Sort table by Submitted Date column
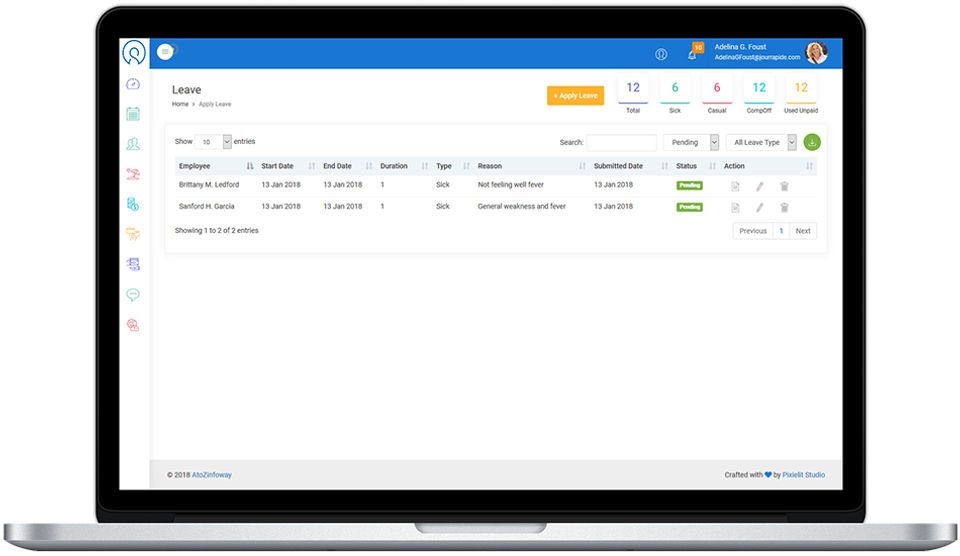The height and width of the screenshot is (556, 960). pyautogui.click(x=631, y=166)
